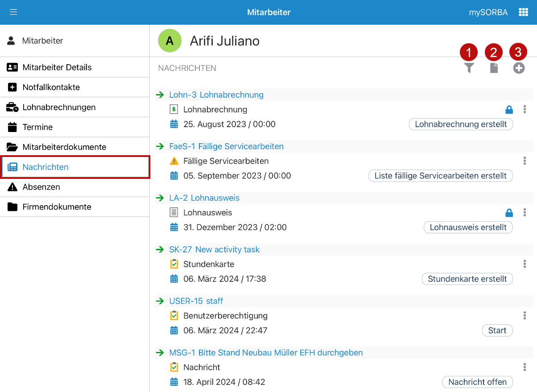
Task: Click the document icon beside Lohnausweis
Action: click(174, 213)
